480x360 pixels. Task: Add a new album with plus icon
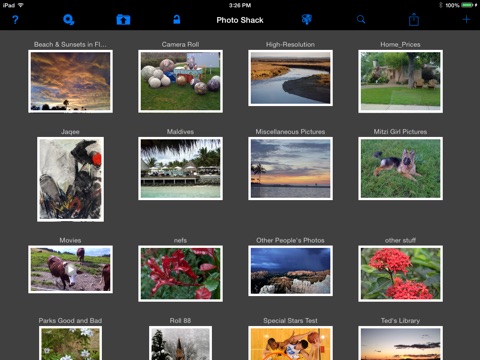pyautogui.click(x=466, y=19)
